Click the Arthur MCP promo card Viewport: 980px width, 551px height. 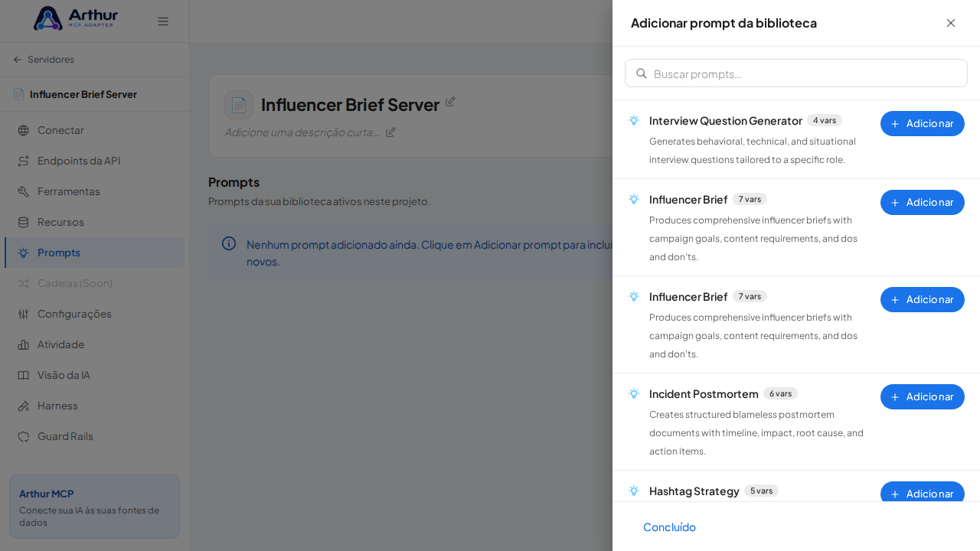point(94,507)
